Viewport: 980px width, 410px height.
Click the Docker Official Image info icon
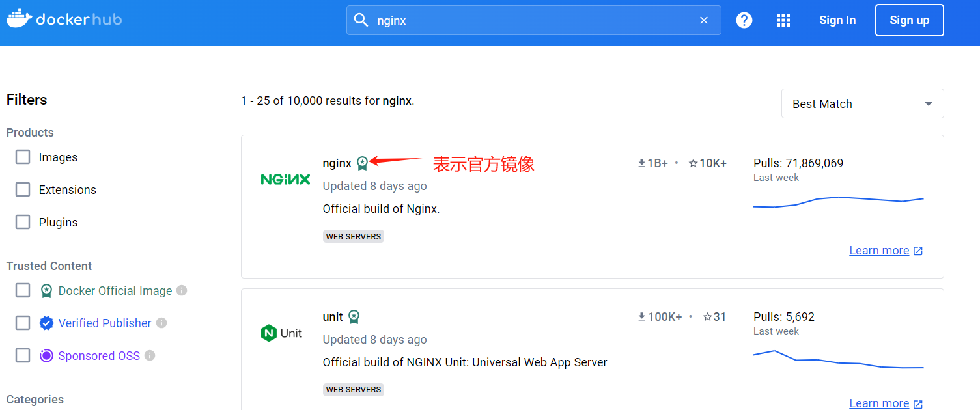tap(182, 290)
